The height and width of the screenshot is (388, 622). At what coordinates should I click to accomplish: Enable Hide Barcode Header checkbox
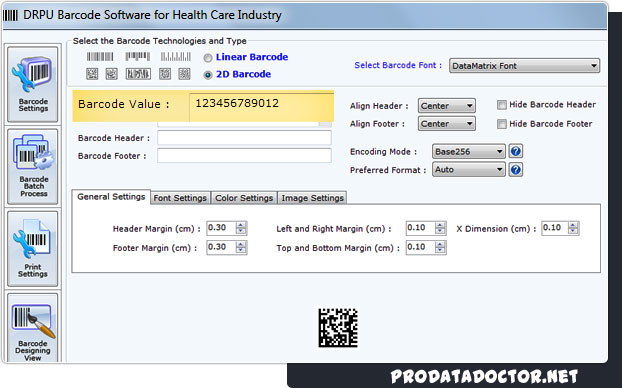502,105
